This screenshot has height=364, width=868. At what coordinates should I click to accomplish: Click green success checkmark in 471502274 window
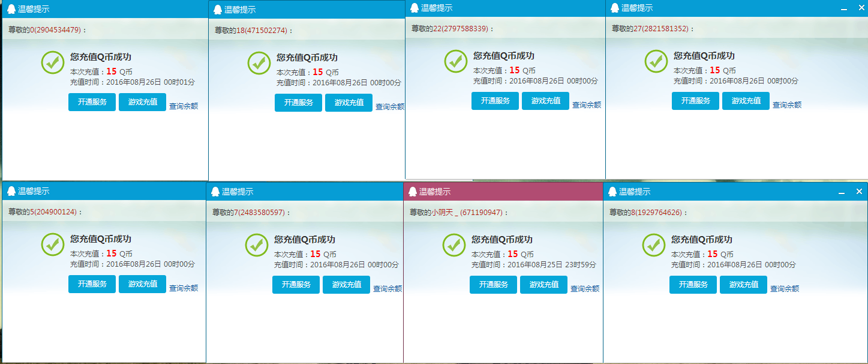[259, 63]
